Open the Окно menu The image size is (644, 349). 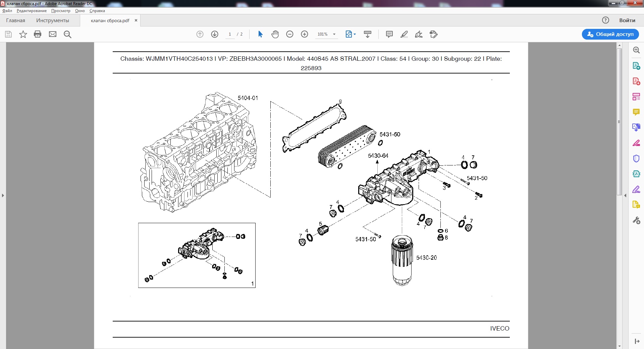pos(80,11)
